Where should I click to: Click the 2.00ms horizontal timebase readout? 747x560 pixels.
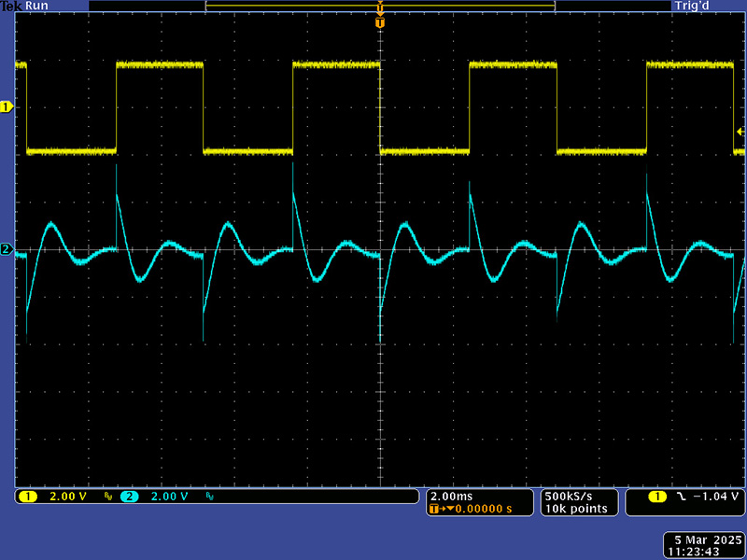(x=450, y=496)
